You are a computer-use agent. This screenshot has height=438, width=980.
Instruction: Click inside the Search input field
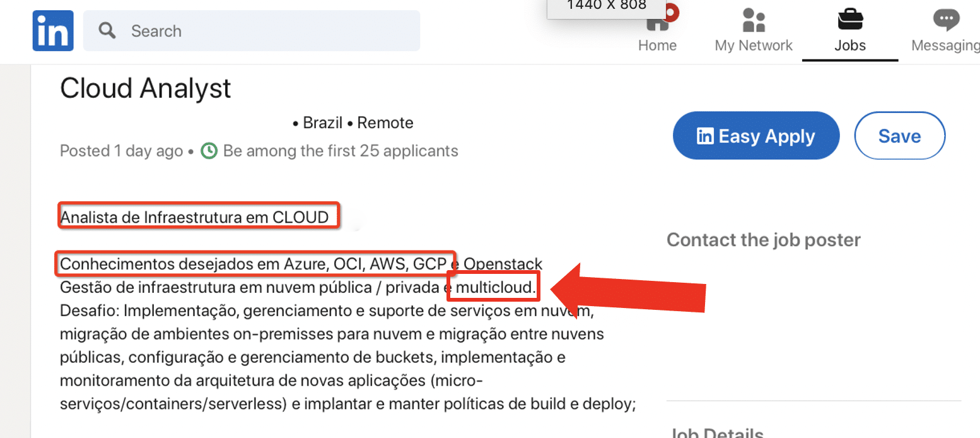pyautogui.click(x=251, y=30)
